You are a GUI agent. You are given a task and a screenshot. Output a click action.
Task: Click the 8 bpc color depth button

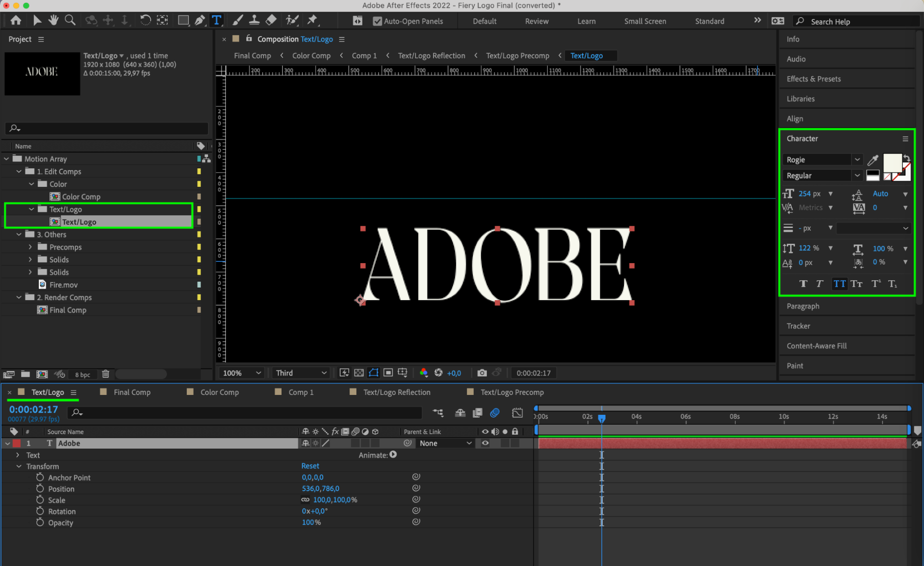pyautogui.click(x=82, y=375)
